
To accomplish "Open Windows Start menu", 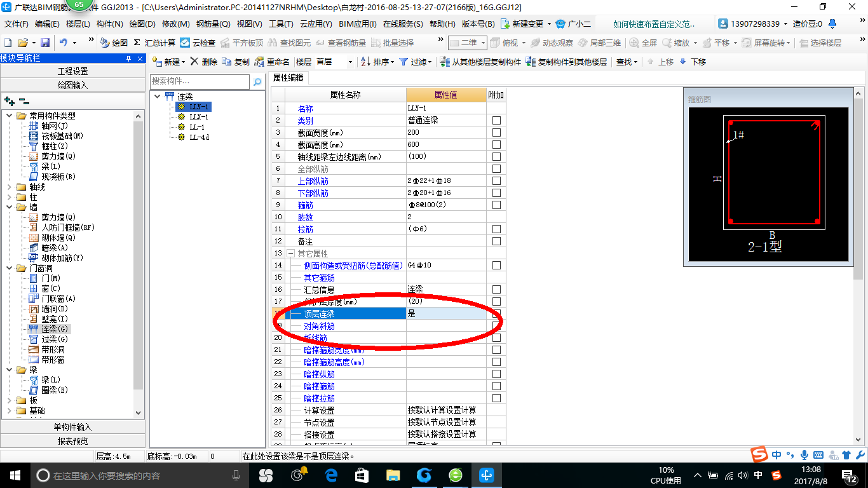I will tap(15, 475).
